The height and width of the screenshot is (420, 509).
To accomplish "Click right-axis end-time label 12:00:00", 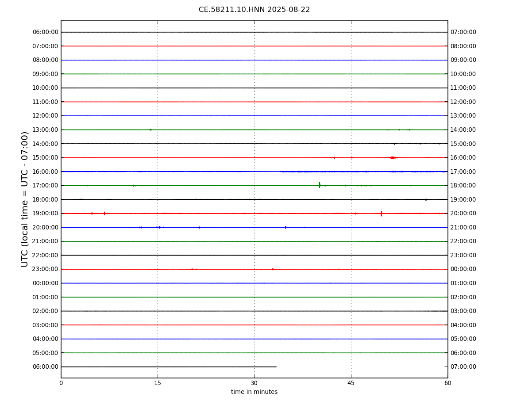I will pos(463,102).
